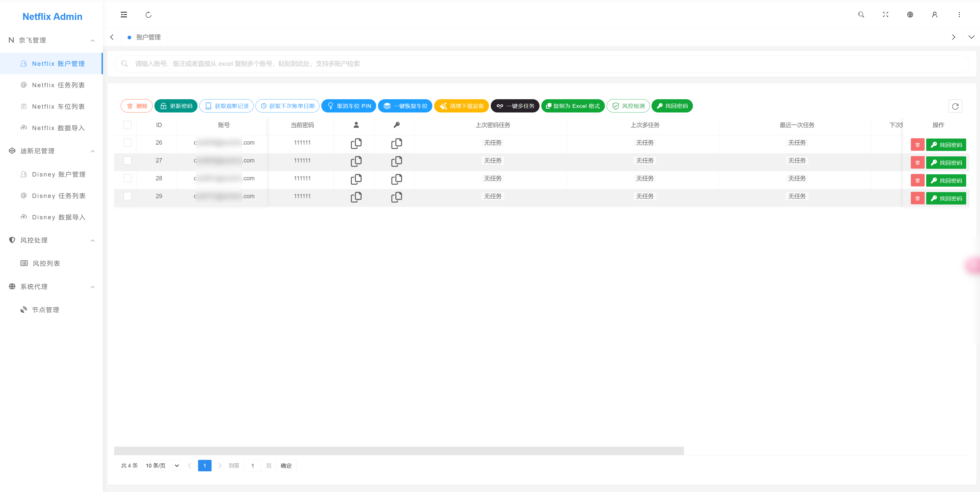The image size is (980, 492).
Task: Click the 复制为 Excel 格式 button
Action: coord(573,106)
